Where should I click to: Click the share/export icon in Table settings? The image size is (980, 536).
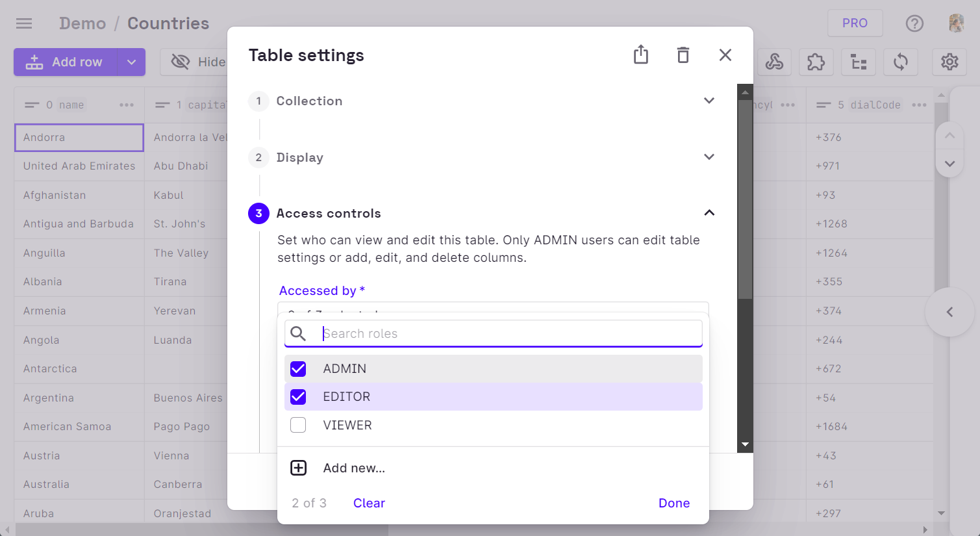(641, 55)
